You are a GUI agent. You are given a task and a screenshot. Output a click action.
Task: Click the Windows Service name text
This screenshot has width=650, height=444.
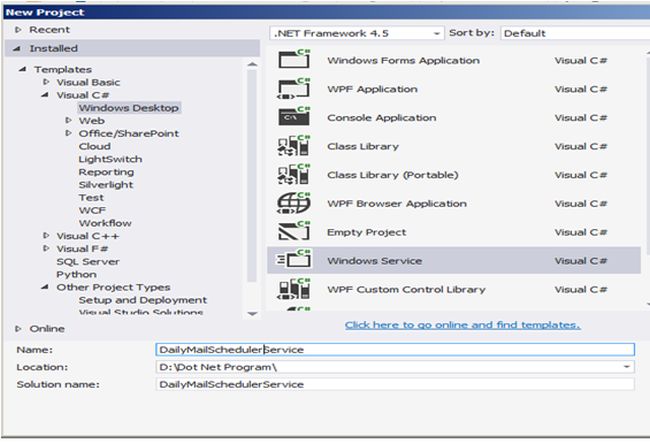pos(374,261)
